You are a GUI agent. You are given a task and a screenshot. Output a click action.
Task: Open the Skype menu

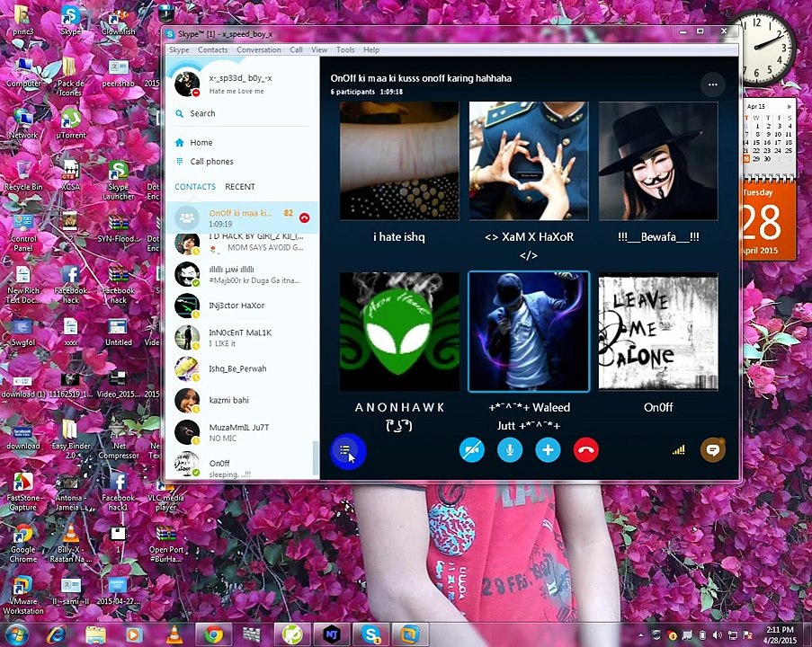179,49
